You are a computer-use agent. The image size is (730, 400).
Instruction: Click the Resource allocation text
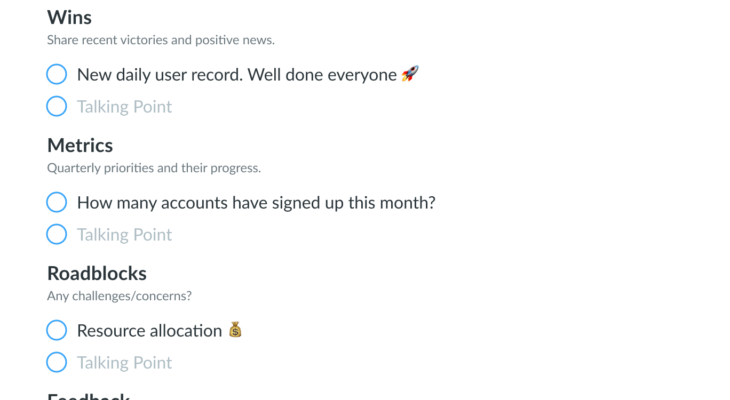[x=149, y=331]
